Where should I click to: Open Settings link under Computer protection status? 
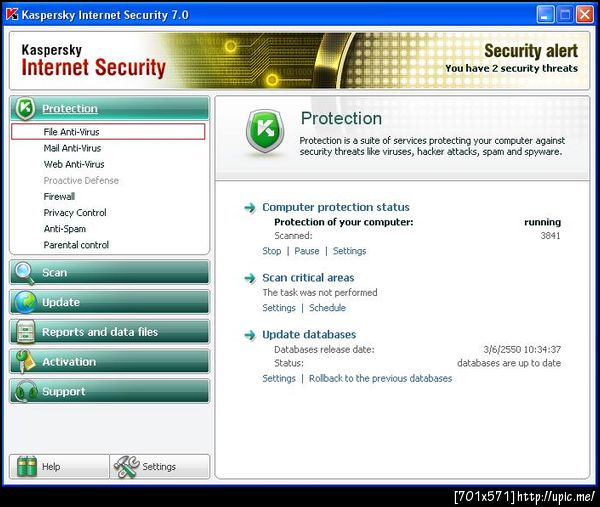(349, 251)
